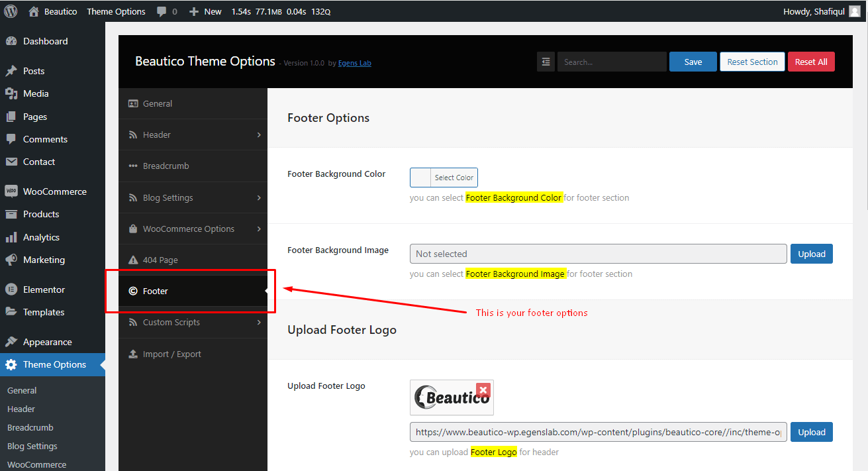
Task: Click the Beautico site name in admin bar
Action: point(61,11)
